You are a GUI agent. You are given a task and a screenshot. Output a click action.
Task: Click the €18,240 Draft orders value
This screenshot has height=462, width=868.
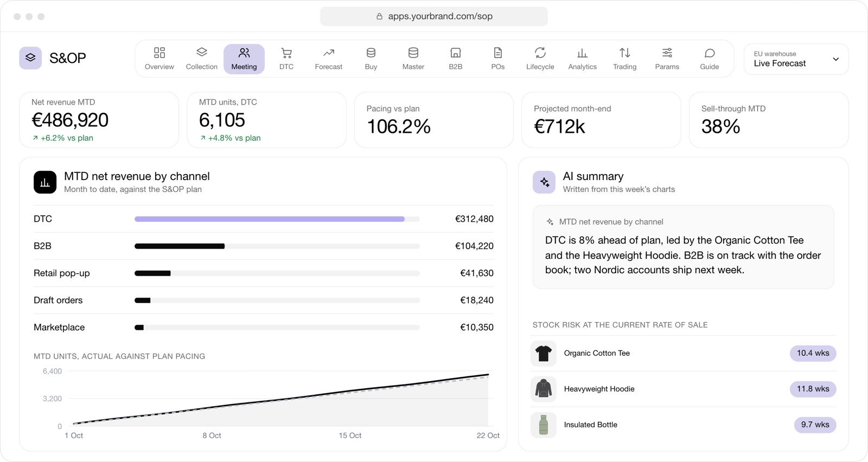click(477, 300)
